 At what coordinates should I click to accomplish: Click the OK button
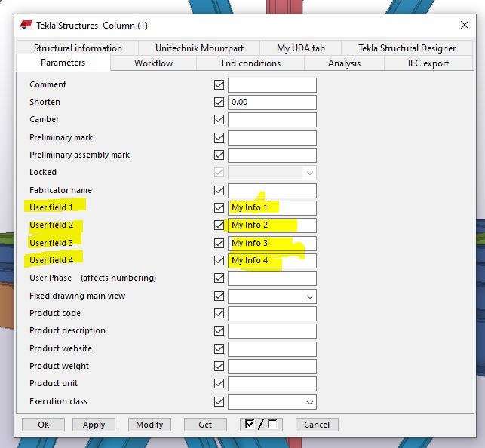43,425
